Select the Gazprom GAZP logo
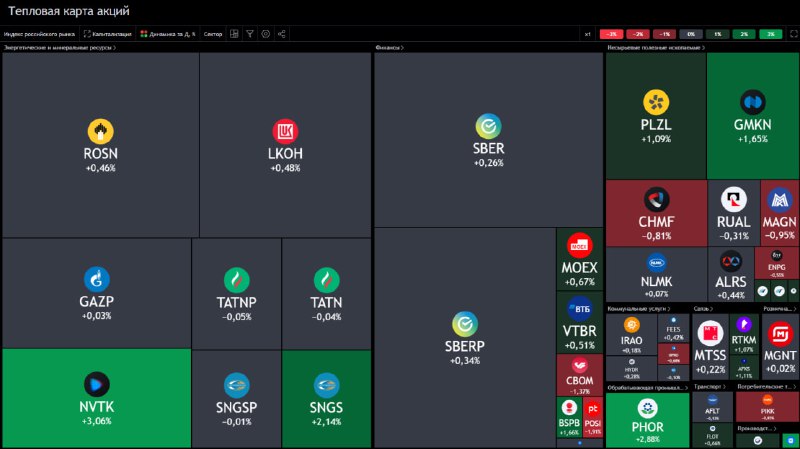Image resolution: width=800 pixels, height=449 pixels. (x=96, y=279)
